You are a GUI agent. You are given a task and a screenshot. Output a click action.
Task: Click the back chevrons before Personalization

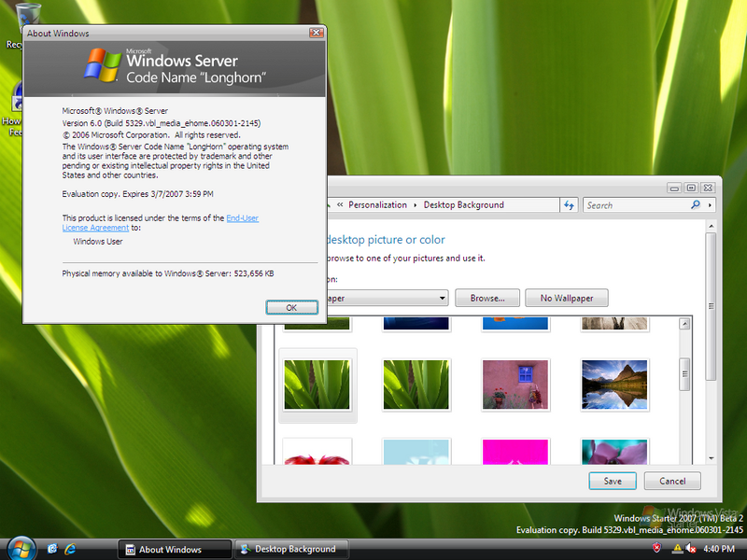click(x=340, y=204)
